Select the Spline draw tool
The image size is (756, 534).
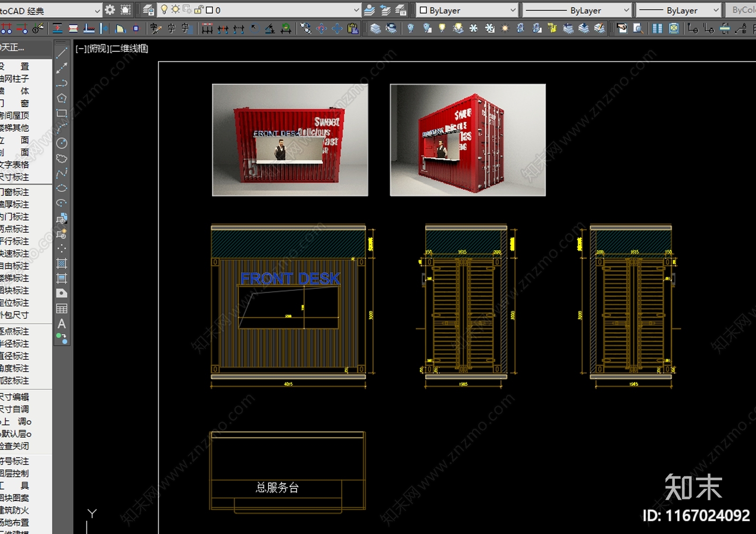[x=61, y=173]
